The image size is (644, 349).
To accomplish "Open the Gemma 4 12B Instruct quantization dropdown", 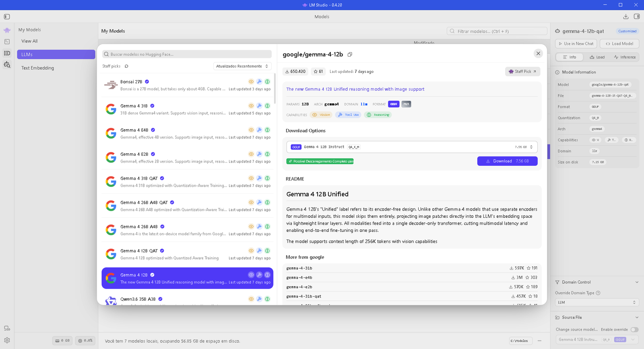I will 412,147.
